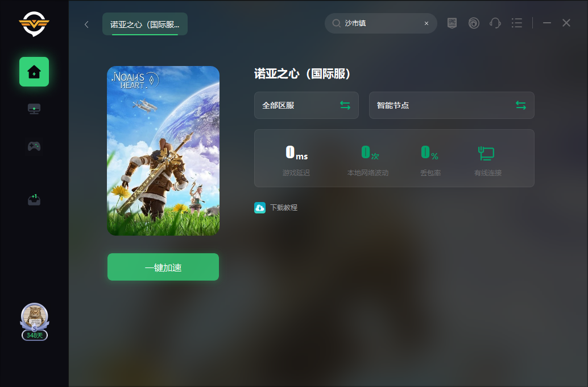Viewport: 588px width, 387px height.
Task: Open the customer support headset icon
Action: (x=495, y=23)
